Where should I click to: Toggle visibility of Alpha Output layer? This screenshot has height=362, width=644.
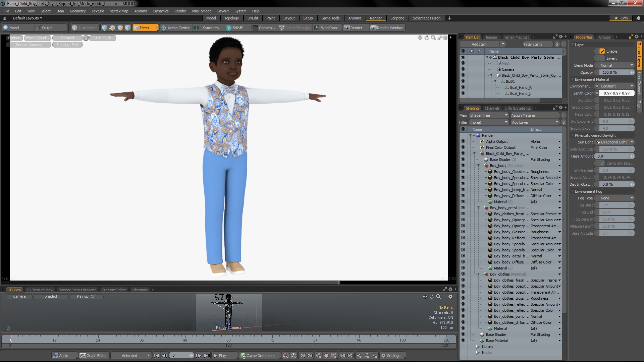[463, 141]
